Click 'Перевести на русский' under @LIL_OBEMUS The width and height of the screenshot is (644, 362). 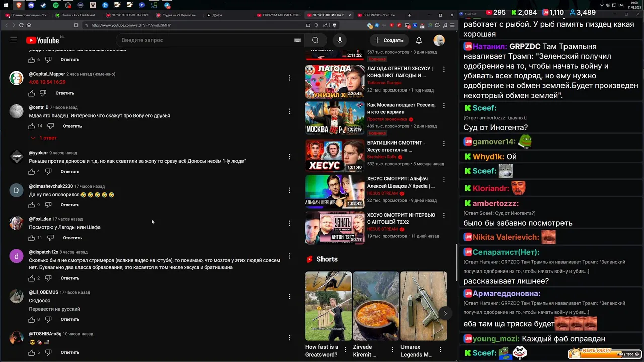(54, 309)
